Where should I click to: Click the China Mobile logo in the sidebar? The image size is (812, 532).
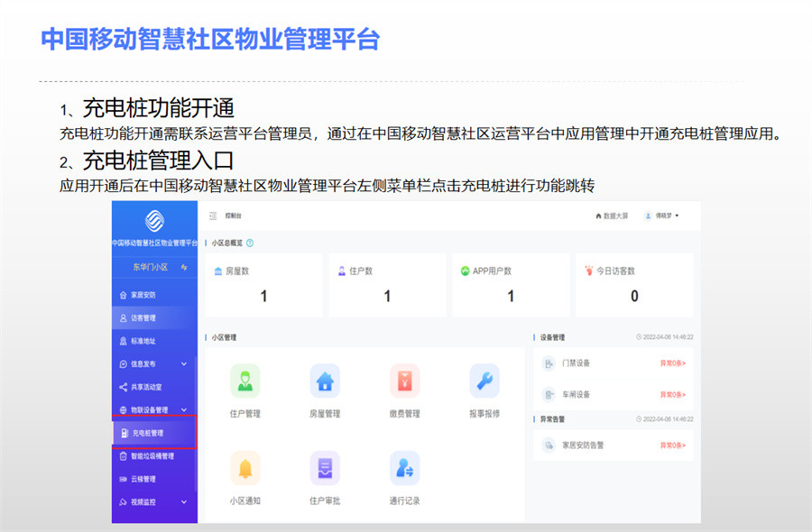tap(154, 221)
